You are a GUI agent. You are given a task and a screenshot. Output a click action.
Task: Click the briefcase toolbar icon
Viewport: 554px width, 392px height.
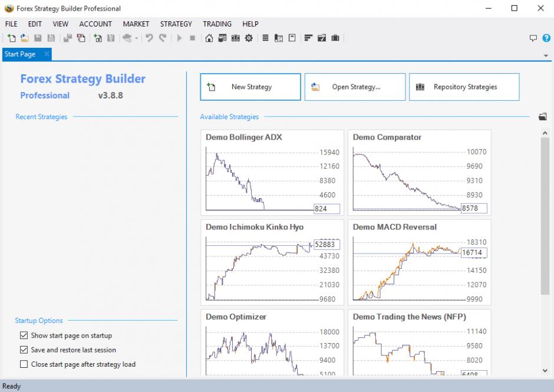click(x=335, y=38)
